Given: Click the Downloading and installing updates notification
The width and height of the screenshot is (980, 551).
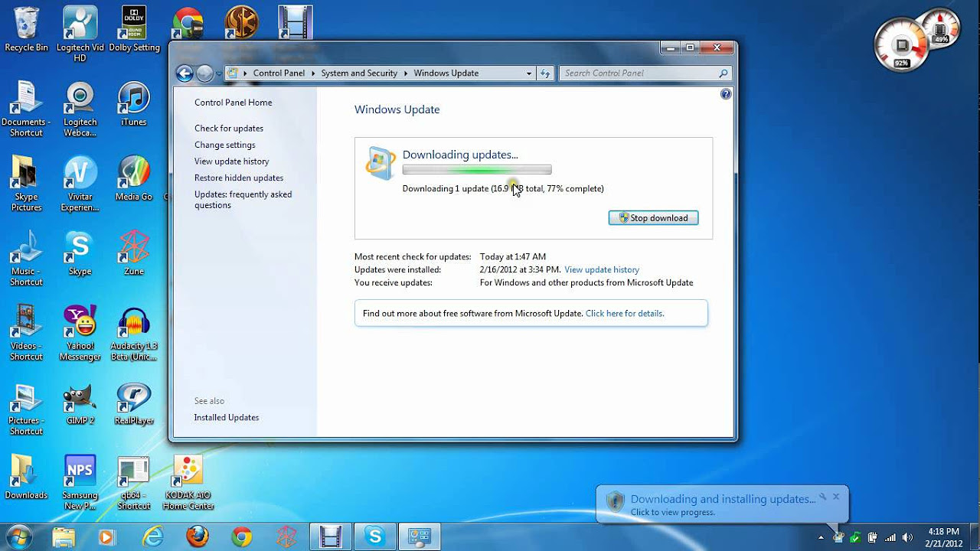Looking at the screenshot, I should [x=722, y=504].
